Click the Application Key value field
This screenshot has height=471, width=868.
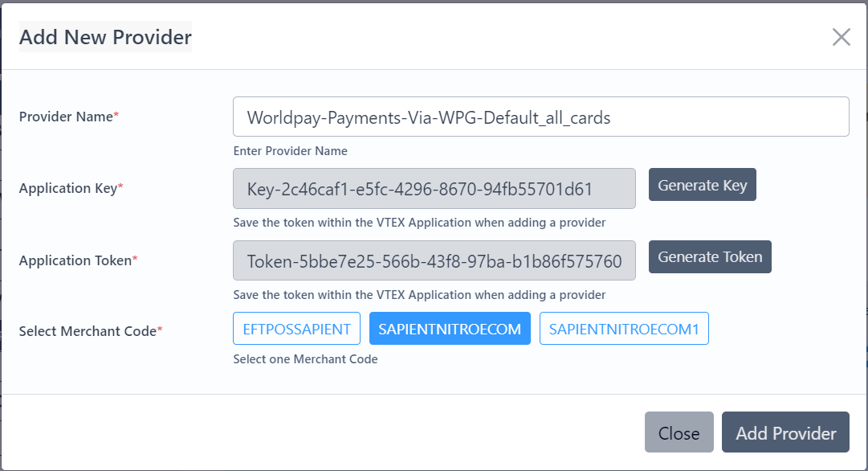tap(434, 189)
